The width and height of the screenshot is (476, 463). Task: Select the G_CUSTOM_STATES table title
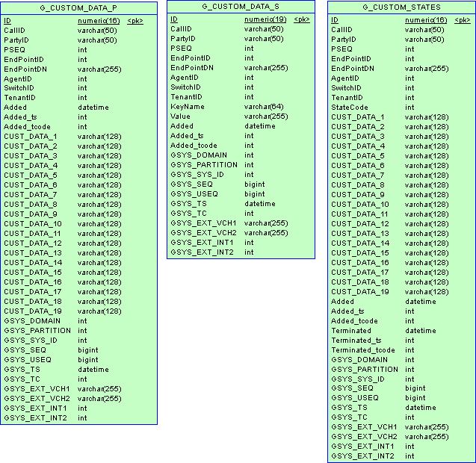pyautogui.click(x=401, y=7)
